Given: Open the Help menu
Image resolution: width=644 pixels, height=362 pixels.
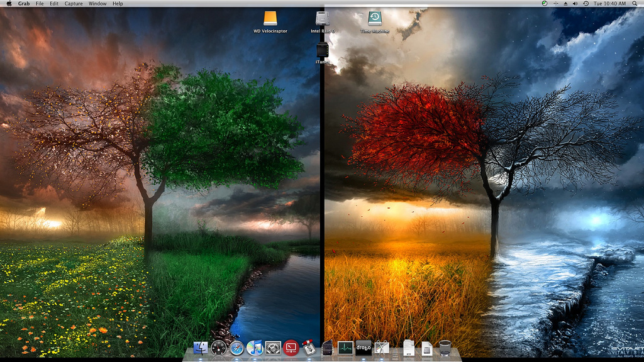Looking at the screenshot, I should pyautogui.click(x=118, y=3).
